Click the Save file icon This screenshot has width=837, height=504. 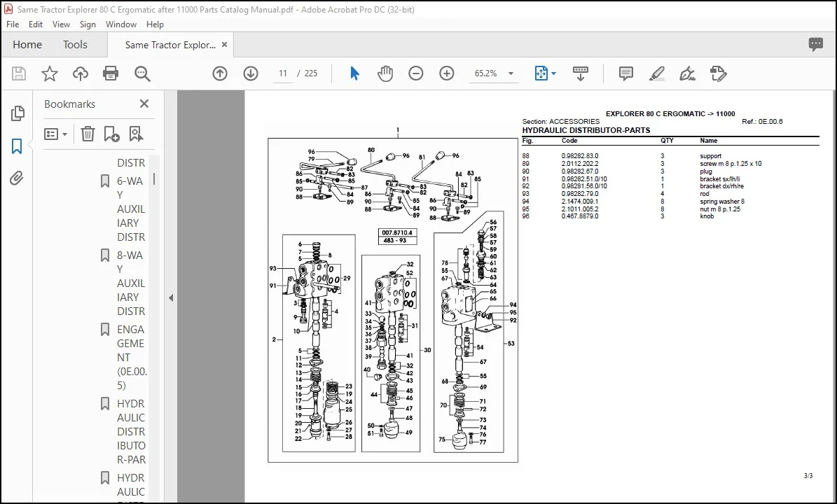click(19, 73)
